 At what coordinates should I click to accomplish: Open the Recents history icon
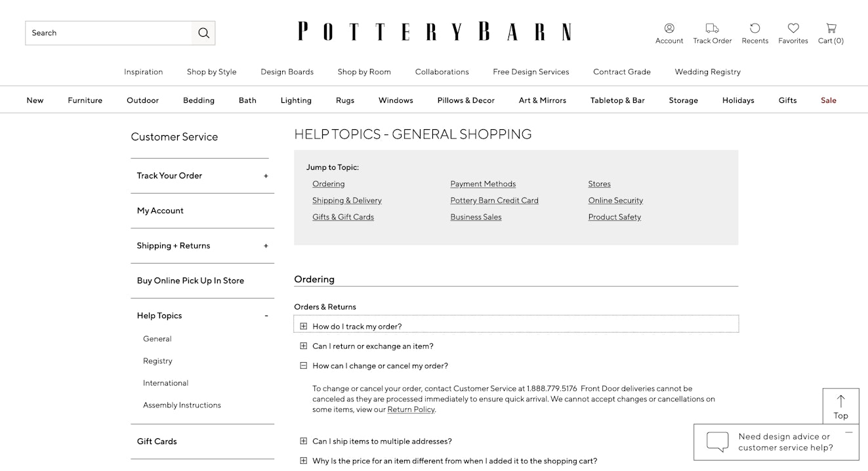click(754, 28)
